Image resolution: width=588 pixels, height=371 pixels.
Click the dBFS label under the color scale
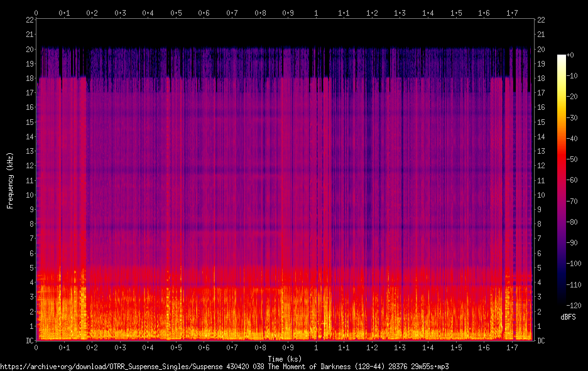click(x=568, y=317)
